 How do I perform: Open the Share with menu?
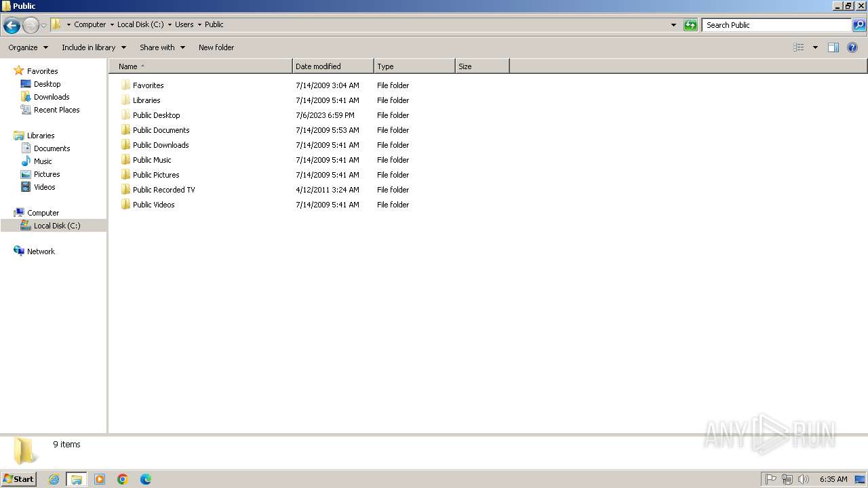click(x=162, y=47)
